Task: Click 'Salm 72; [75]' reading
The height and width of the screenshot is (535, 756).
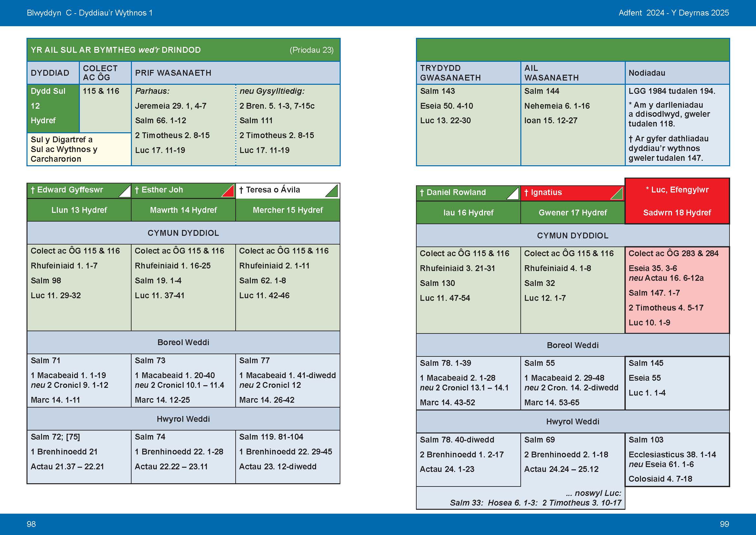Action: (55, 437)
